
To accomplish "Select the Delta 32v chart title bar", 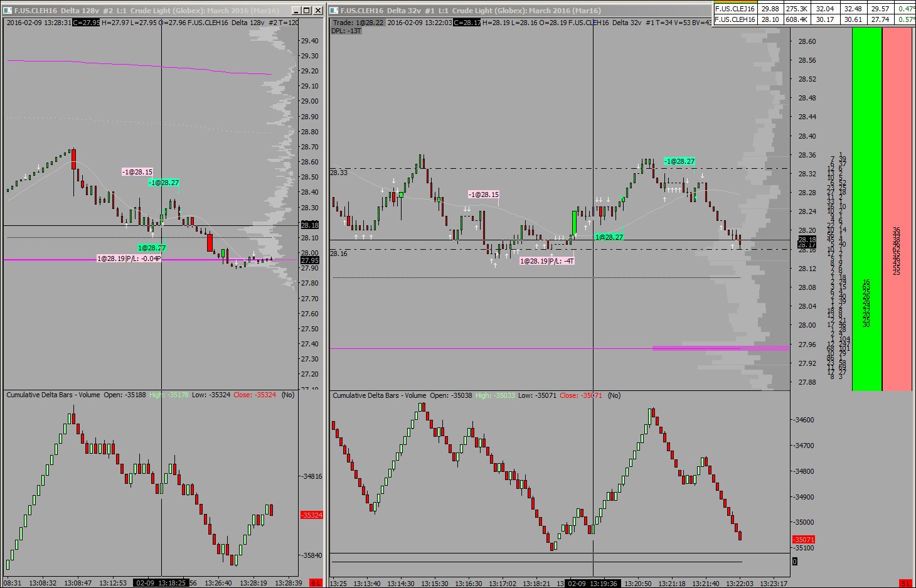I will pyautogui.click(x=521, y=10).
